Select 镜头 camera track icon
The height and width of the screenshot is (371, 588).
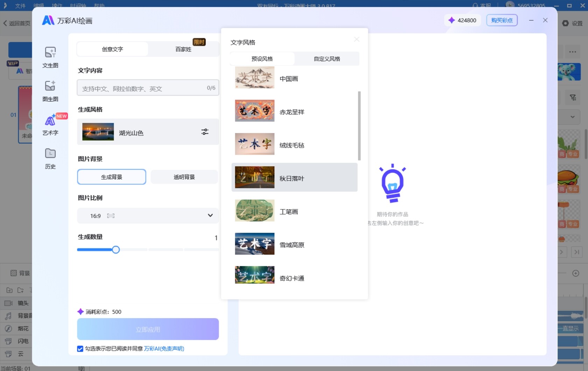pyautogui.click(x=8, y=303)
